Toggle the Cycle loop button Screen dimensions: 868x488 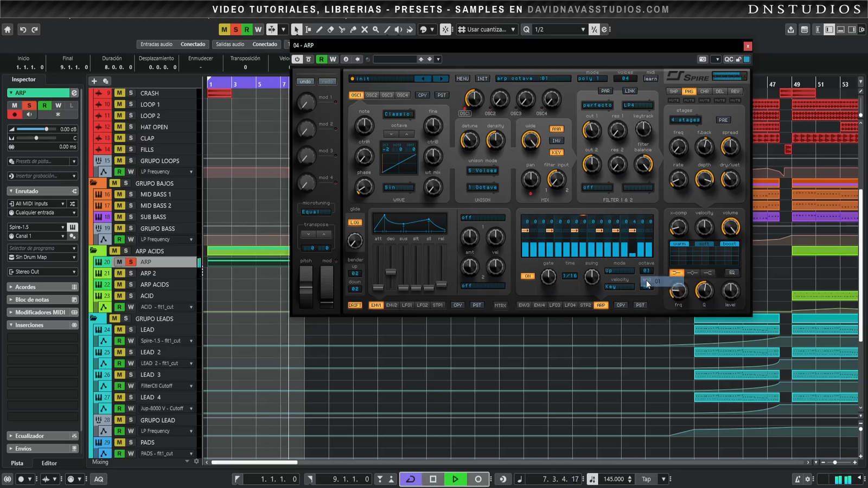(411, 479)
